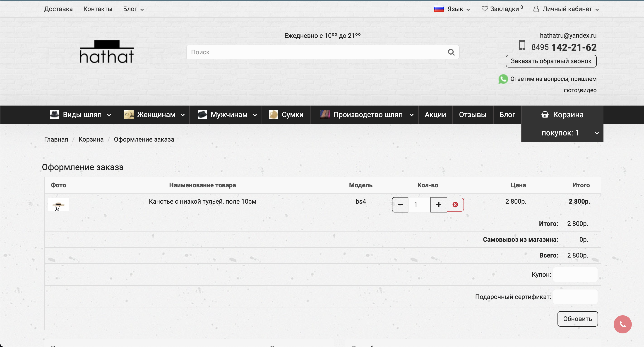Screen dimensions: 644x347
Task: Click Заказать обратный звонок button
Action: 551,61
